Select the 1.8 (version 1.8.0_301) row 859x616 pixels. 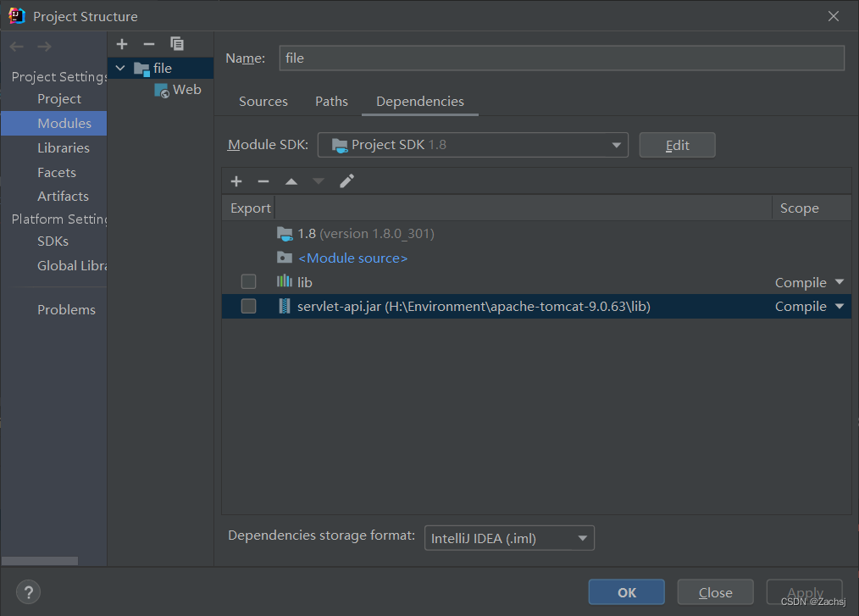pyautogui.click(x=536, y=234)
